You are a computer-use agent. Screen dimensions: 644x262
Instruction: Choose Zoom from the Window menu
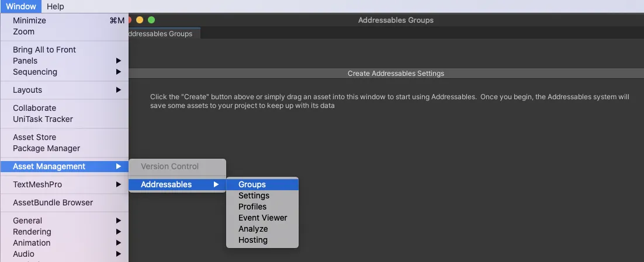click(64, 32)
